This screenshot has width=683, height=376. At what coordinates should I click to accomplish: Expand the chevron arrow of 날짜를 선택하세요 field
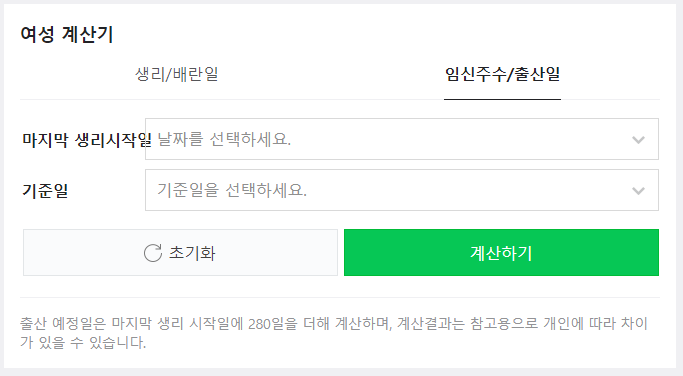(x=638, y=140)
